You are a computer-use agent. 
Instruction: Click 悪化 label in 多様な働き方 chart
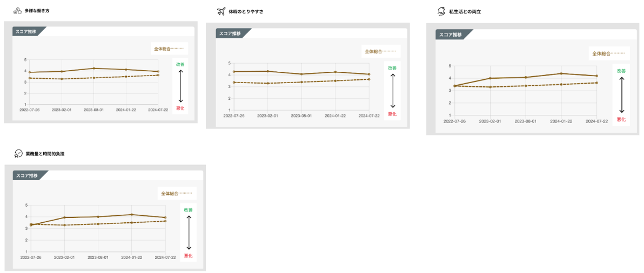point(180,108)
